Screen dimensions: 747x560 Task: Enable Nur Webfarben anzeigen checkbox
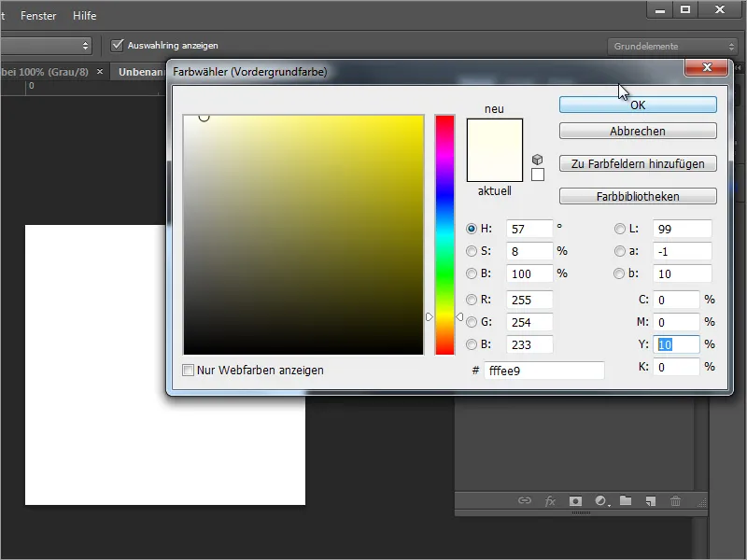point(189,370)
